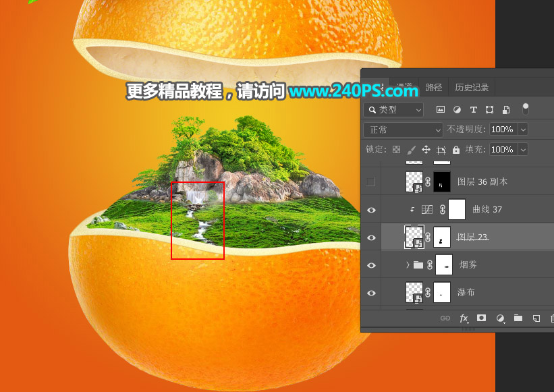
Task: Click the clipping arrow on 曲线 37
Action: [x=412, y=209]
